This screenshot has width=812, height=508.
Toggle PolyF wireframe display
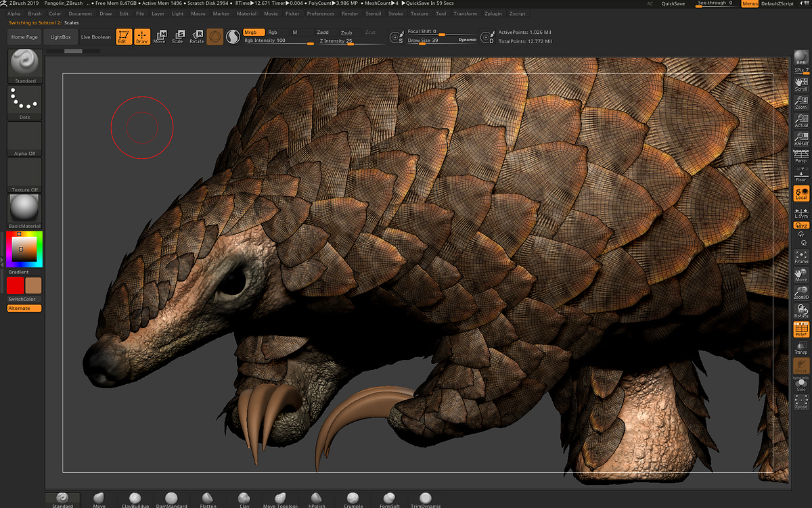pyautogui.click(x=801, y=329)
